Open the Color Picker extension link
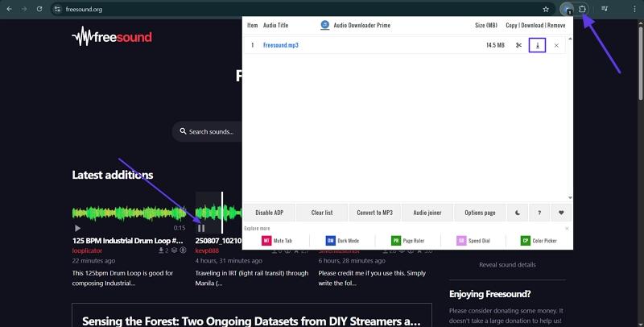The image size is (644, 327). pos(539,241)
